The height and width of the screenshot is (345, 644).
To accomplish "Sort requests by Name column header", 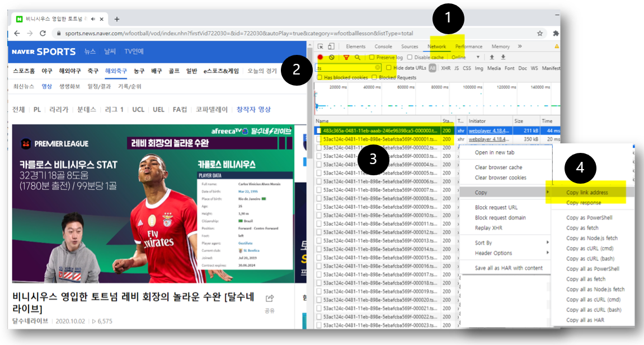I will tap(378, 121).
